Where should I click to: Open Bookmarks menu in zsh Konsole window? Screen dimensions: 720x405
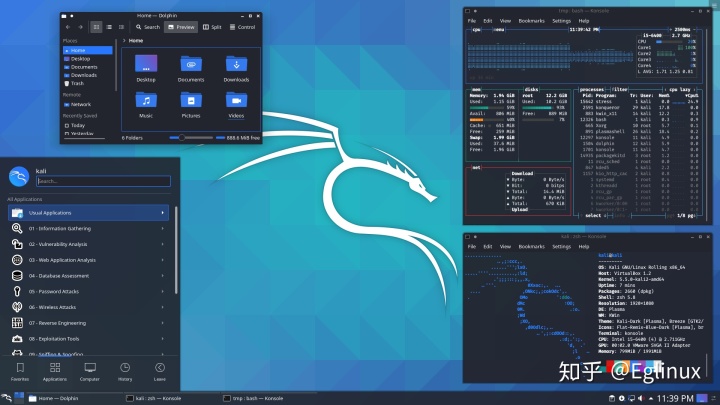click(x=531, y=247)
